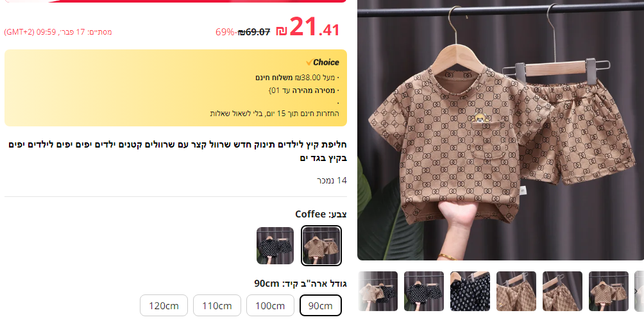644x331 pixels.
Task: Open thumbnail showing both coffee and black sets
Action: point(378,291)
